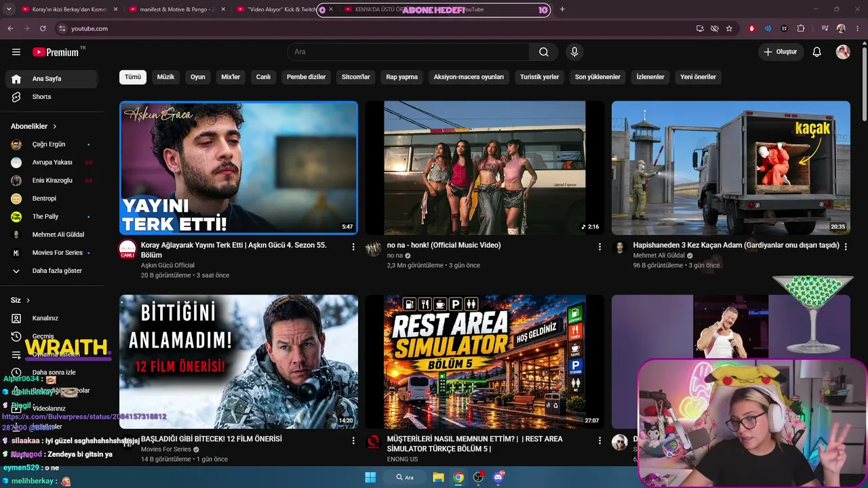Open The Pally subscription in sidebar
This screenshot has height=488, width=868.
tap(52, 216)
